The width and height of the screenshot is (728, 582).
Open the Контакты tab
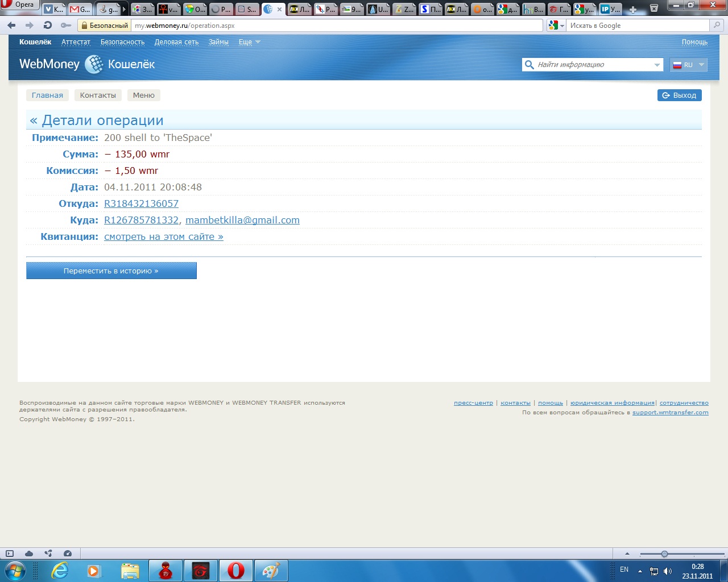[x=98, y=95]
